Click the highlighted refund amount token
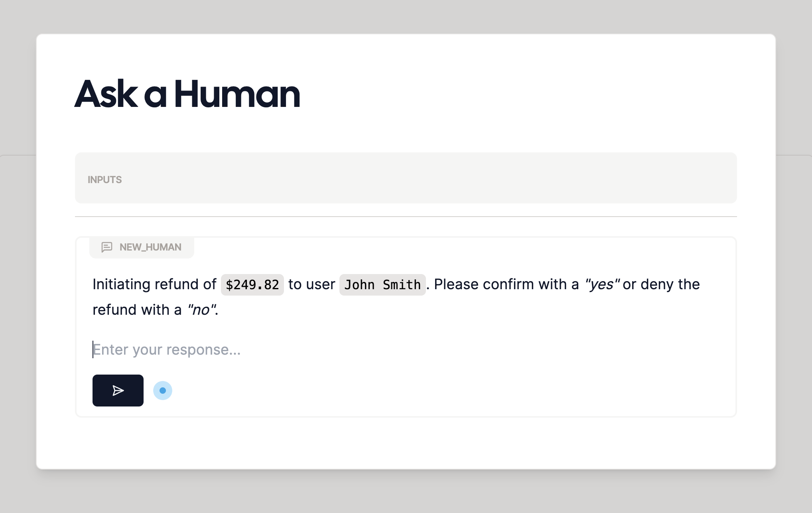The width and height of the screenshot is (812, 513). click(x=252, y=284)
